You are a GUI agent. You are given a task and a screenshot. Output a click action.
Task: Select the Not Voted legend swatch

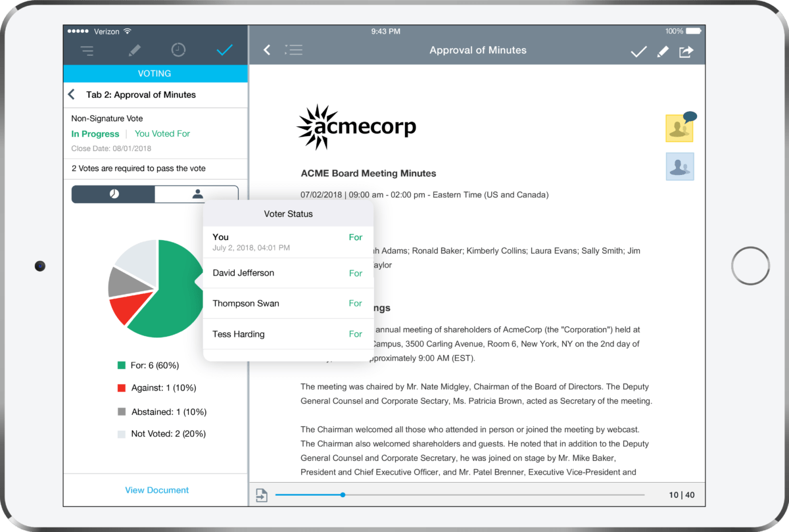(x=121, y=434)
